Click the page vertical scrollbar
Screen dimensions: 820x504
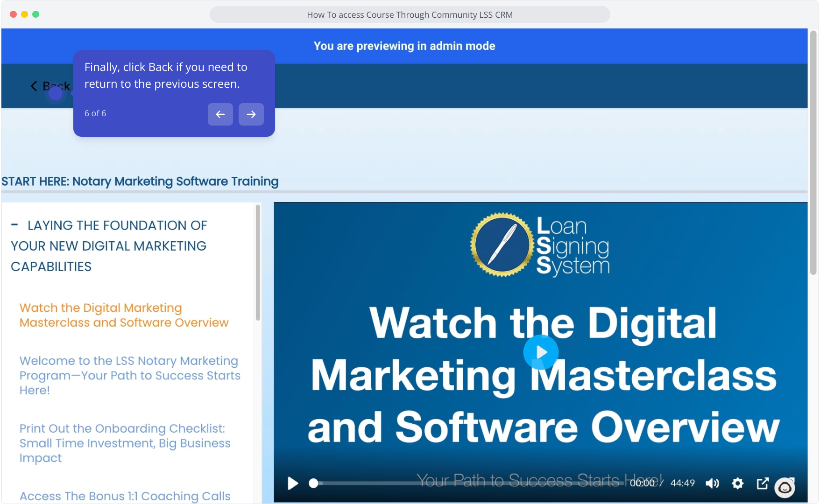(813, 153)
